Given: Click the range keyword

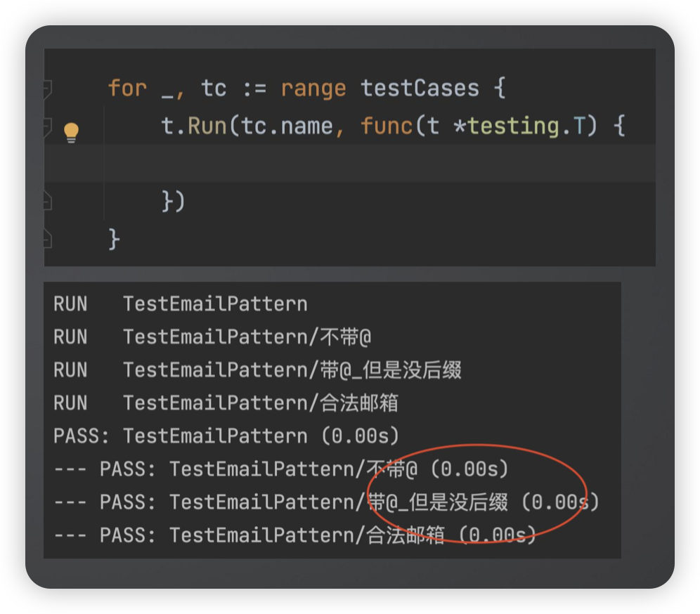Looking at the screenshot, I should tap(313, 89).
